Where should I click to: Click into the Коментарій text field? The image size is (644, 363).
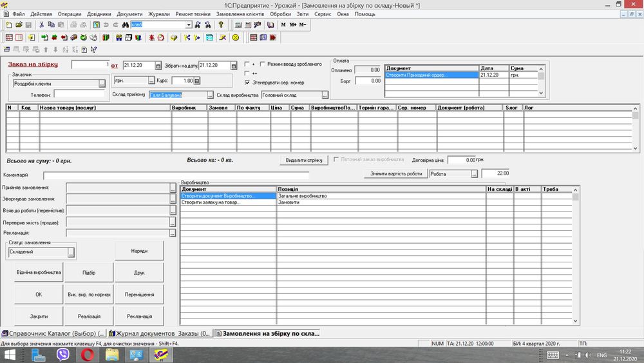[176, 175]
